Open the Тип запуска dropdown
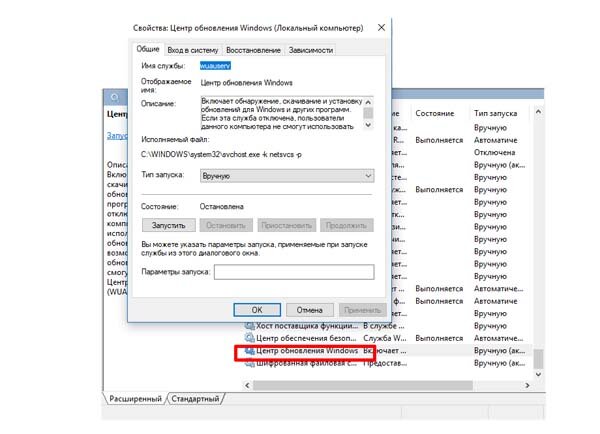Screen dimensions: 600x434 tap(287, 176)
